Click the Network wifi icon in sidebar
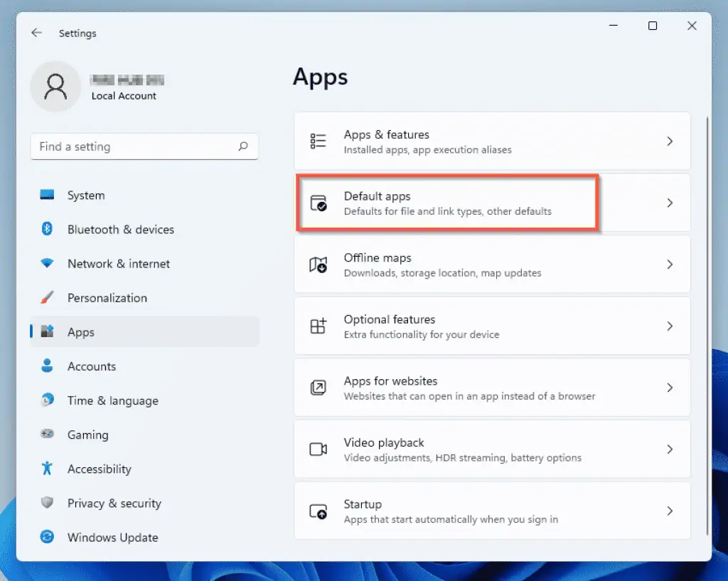 tap(47, 263)
